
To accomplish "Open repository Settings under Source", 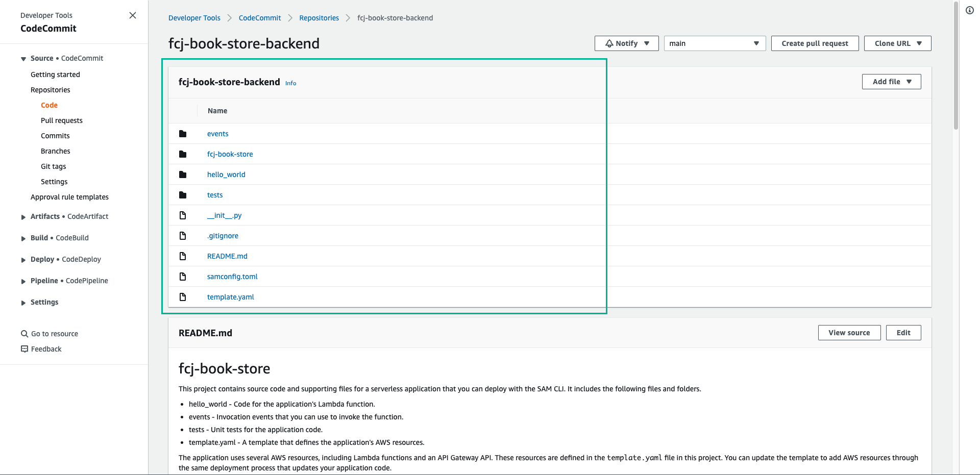I will (x=54, y=182).
